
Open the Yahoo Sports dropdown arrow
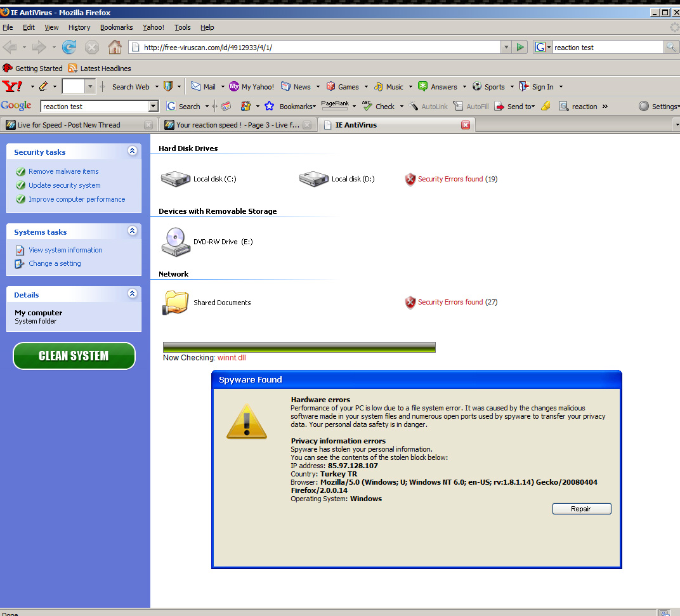(x=512, y=87)
